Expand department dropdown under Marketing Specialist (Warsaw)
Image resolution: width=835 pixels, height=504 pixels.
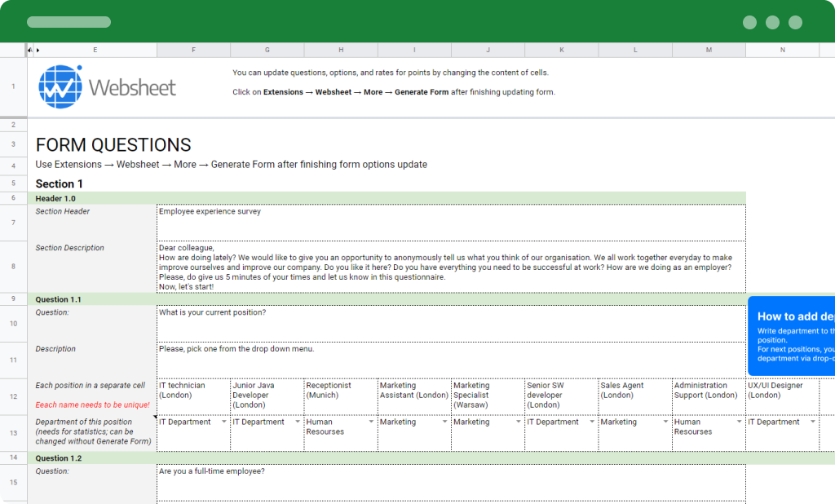coord(518,422)
